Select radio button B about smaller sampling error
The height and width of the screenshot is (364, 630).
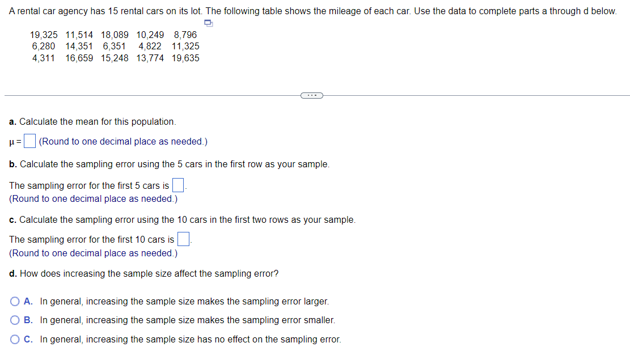click(14, 320)
